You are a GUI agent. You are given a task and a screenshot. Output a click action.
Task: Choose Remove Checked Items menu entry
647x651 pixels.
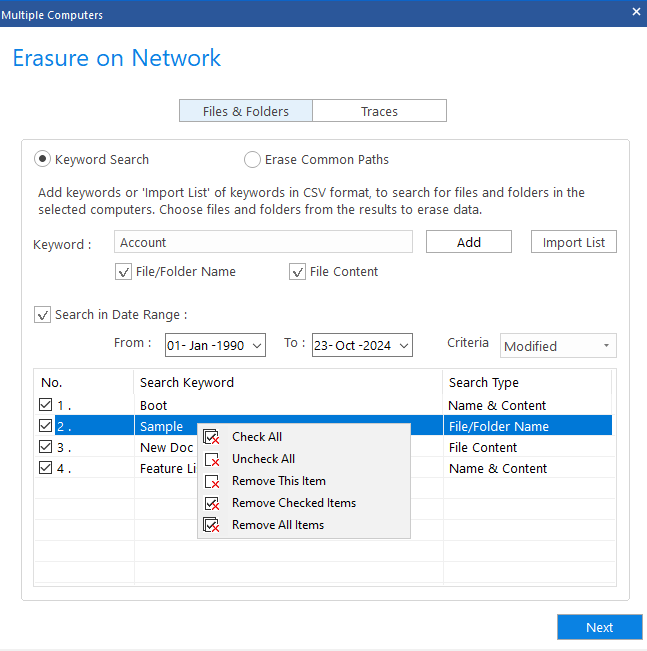[304, 503]
